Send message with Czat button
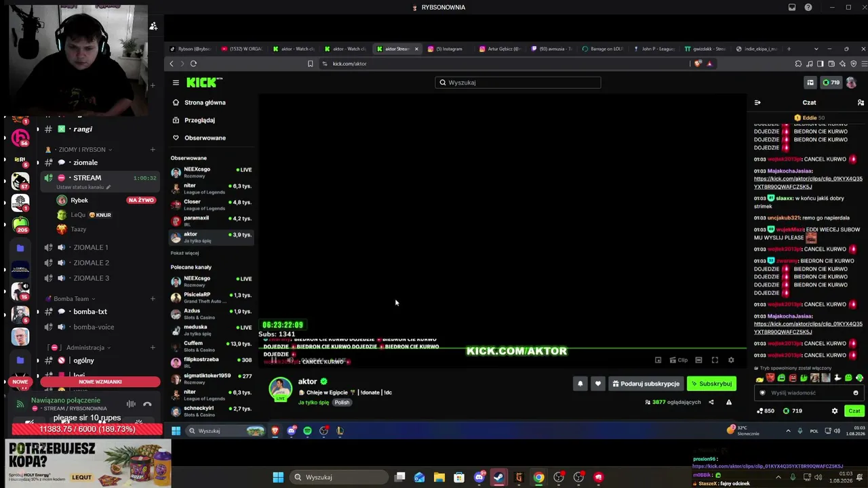This screenshot has width=868, height=488. (854, 411)
